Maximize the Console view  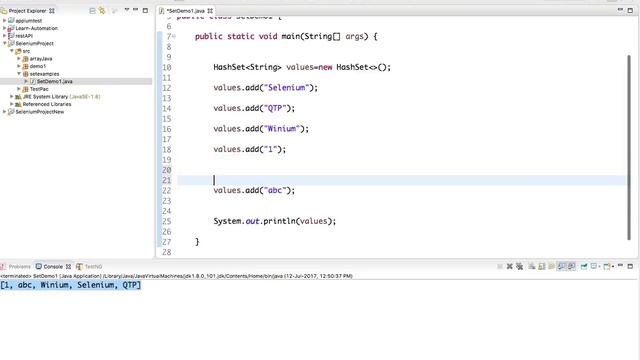pos(630,266)
